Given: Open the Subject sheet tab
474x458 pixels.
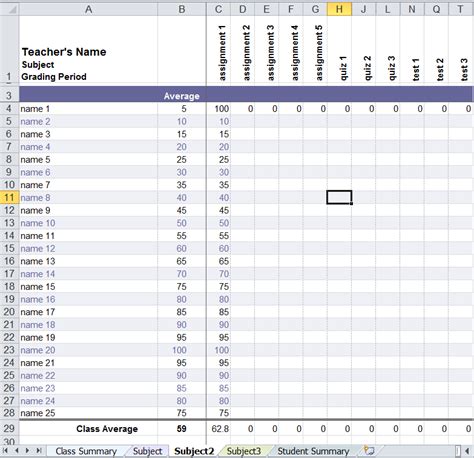Looking at the screenshot, I should 147,451.
